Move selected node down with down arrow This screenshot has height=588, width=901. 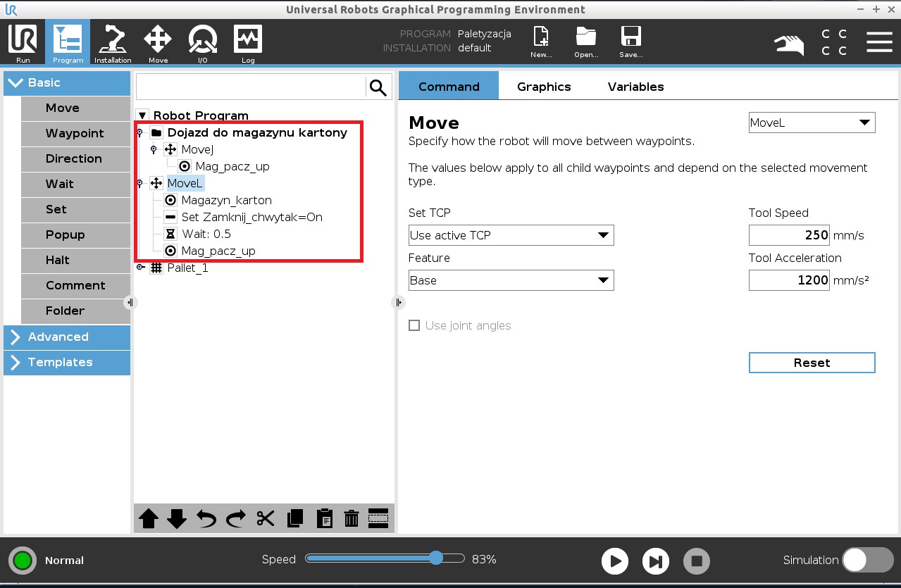pos(177,519)
